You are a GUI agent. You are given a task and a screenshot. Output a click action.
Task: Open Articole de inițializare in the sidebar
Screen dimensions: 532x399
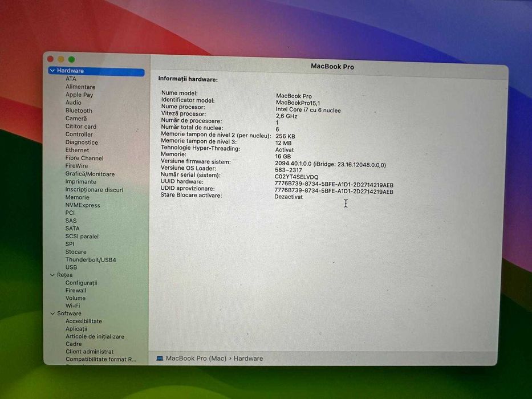pyautogui.click(x=95, y=336)
